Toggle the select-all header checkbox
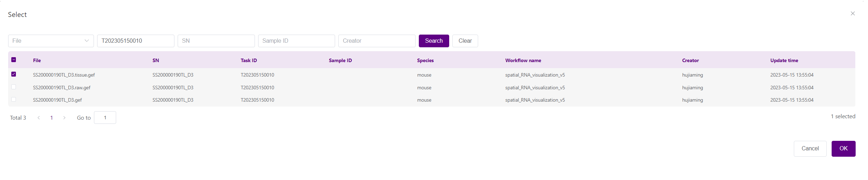This screenshot has width=868, height=180. coord(14,60)
